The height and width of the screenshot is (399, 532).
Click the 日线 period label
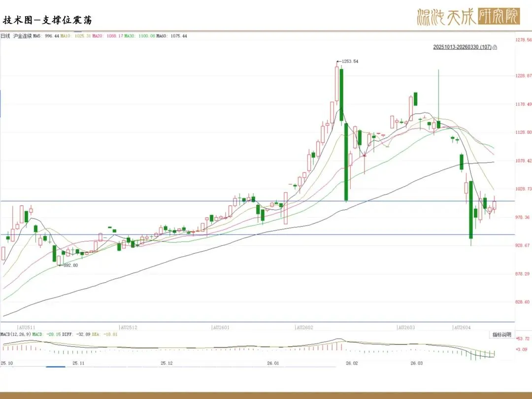pos(5,36)
